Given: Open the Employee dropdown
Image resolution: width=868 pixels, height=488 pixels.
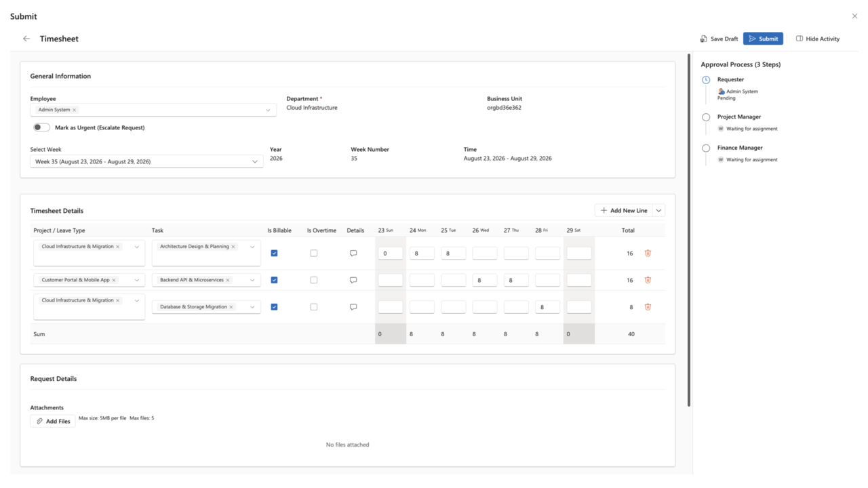Looking at the screenshot, I should pyautogui.click(x=268, y=110).
